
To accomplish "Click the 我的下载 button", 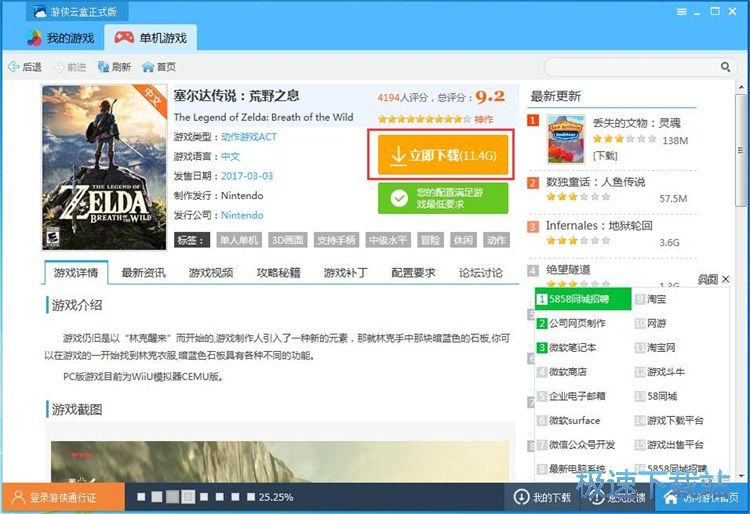I will (542, 497).
